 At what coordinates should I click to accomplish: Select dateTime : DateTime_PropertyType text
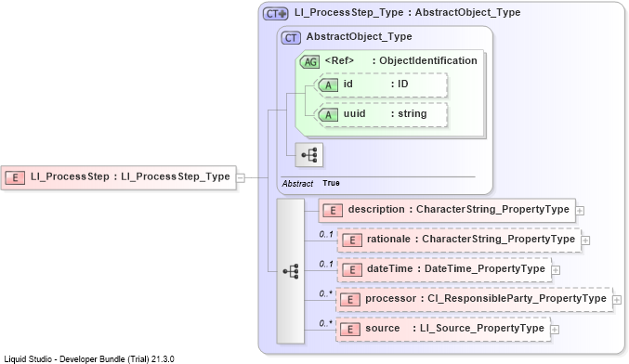(456, 268)
